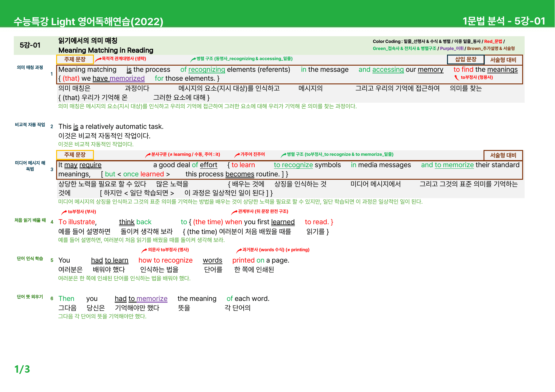
Task: Click the red phrase 'to read. }' in sentence 4
Action: coord(319,222)
